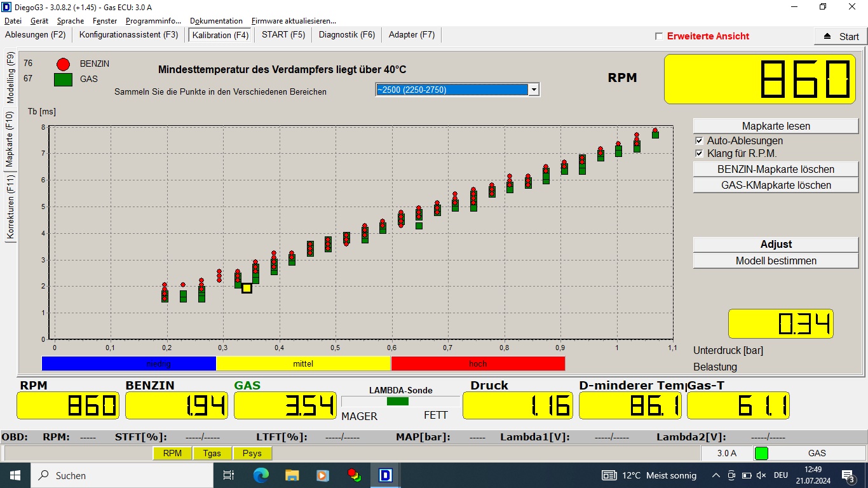
Task: Open Mapkarte (F10) side tab
Action: pyautogui.click(x=10, y=139)
